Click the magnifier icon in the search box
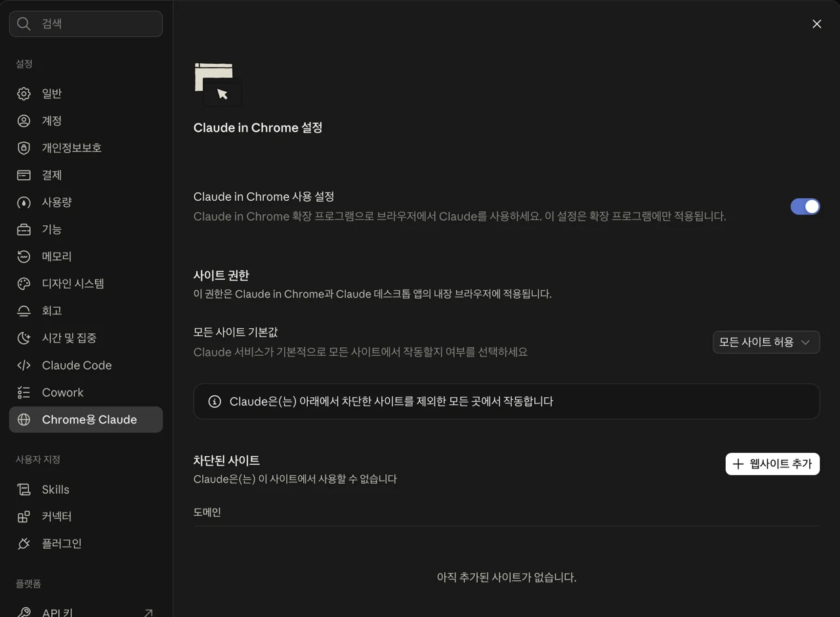 (24, 24)
